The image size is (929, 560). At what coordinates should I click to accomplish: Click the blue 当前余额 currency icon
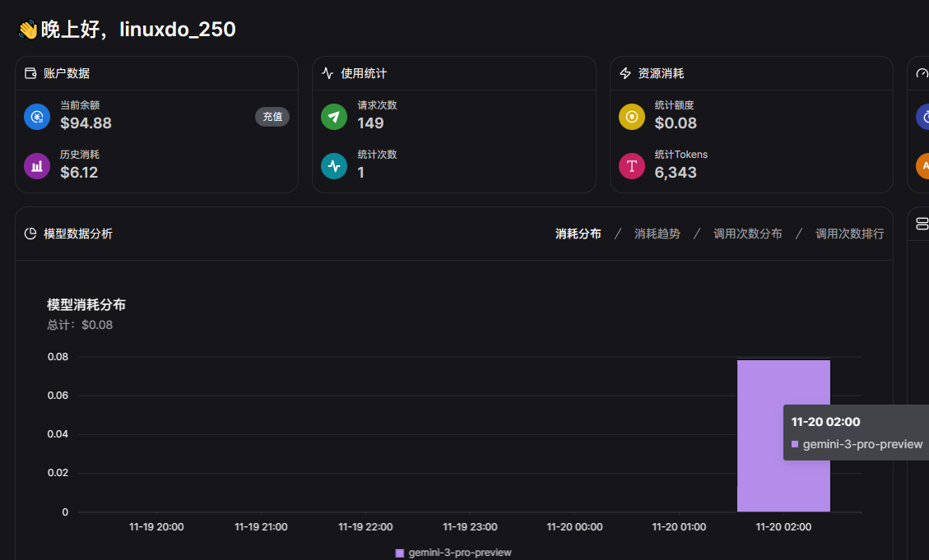pyautogui.click(x=37, y=117)
